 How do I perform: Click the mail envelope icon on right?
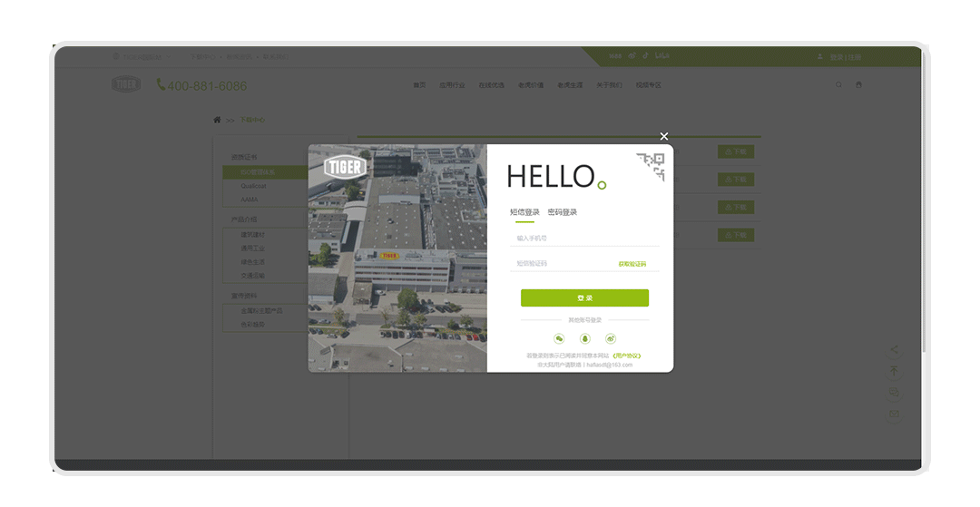pos(894,414)
